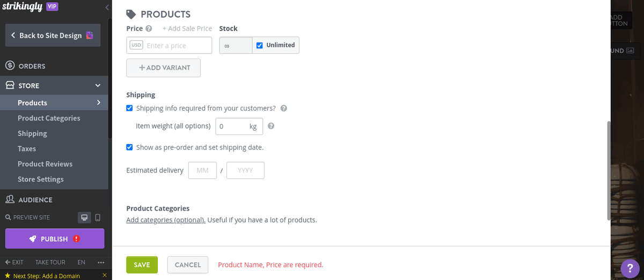The width and height of the screenshot is (644, 280).
Task: Collapse the sidebar with the arrow icon
Action: (107, 7)
